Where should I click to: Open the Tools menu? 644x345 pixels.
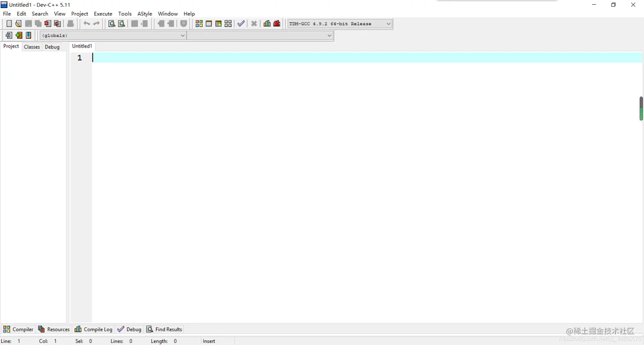tap(125, 14)
